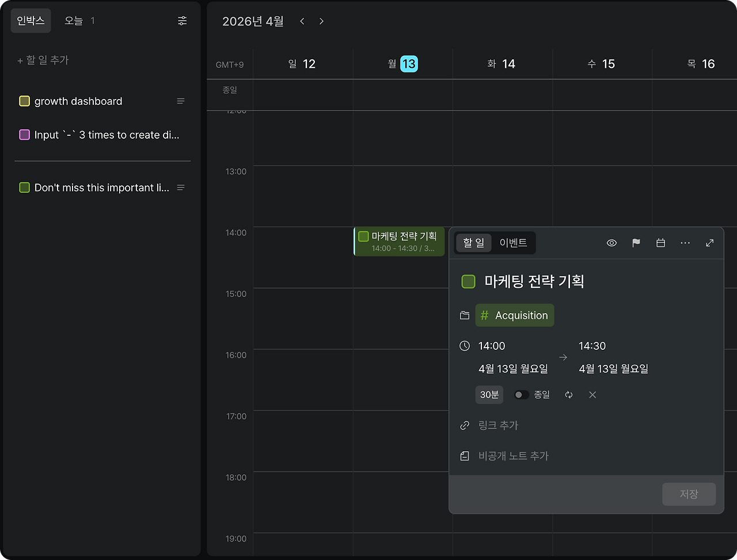Select the 이벤트 tab in popup
Viewport: 737px width, 560px height.
[514, 243]
